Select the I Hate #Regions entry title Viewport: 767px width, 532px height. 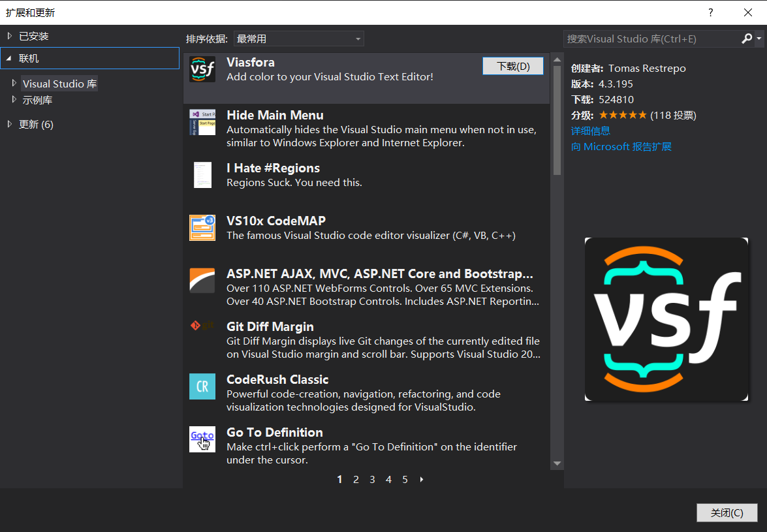pyautogui.click(x=273, y=168)
